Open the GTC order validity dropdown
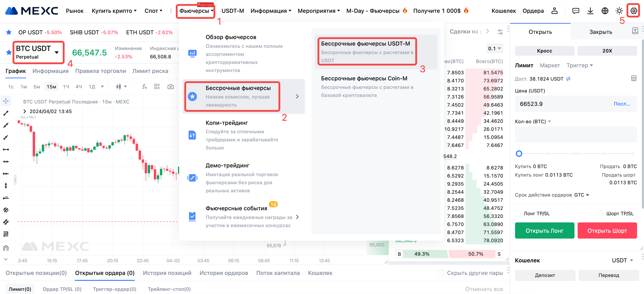 pos(581,195)
